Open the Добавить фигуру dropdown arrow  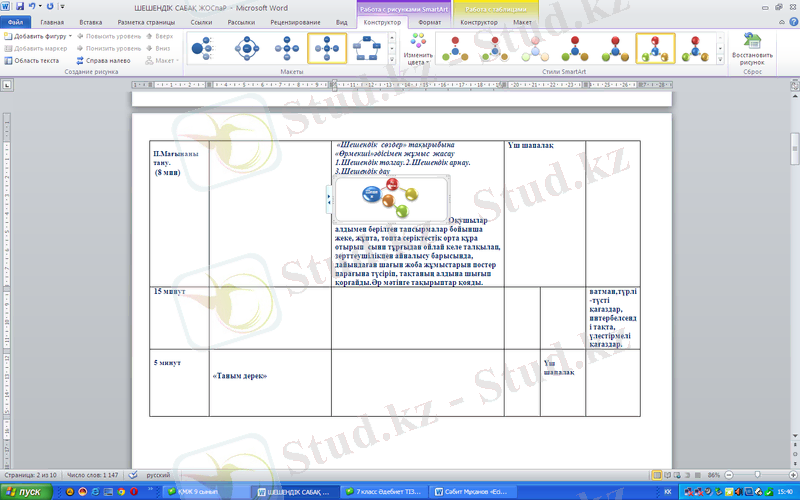[71, 35]
